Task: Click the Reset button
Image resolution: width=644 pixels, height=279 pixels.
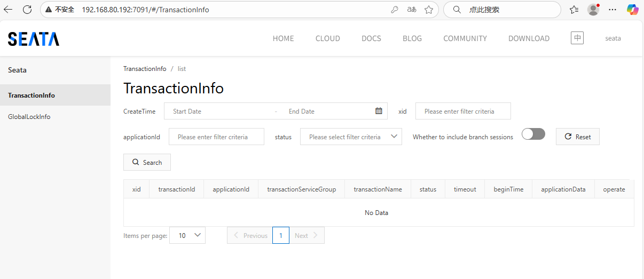Action: pyautogui.click(x=577, y=137)
